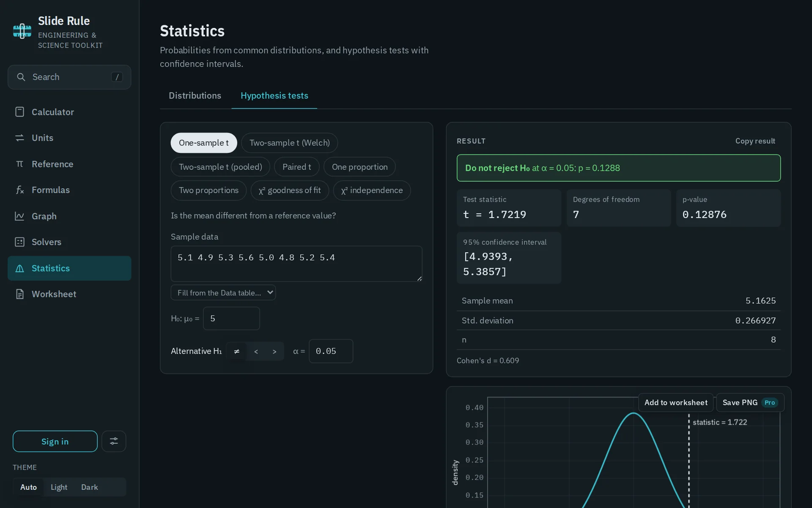Click the Sample data text area
This screenshot has height=508, width=812.
tap(296, 264)
